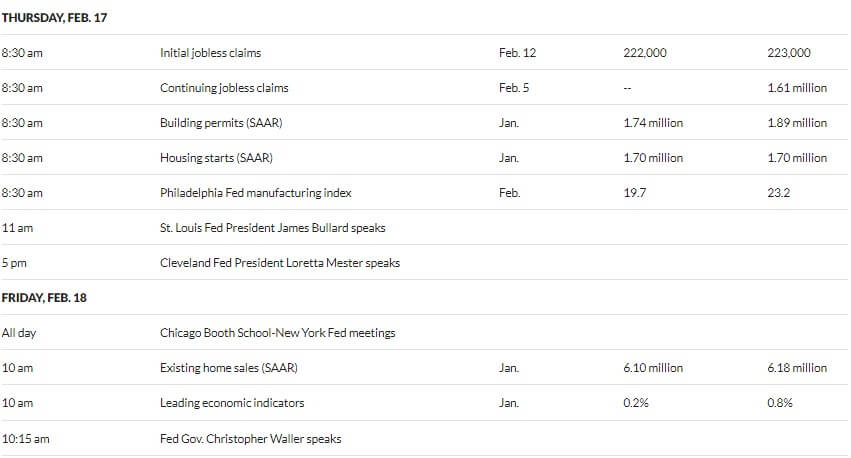The image size is (851, 458).
Task: Select Continuing jobless claims row
Action: 424,87
